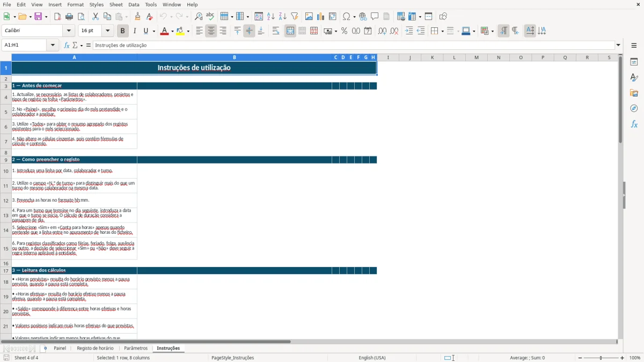Toggle Merge and Center Cells
Viewport: 644px width, 362px height.
[290, 31]
